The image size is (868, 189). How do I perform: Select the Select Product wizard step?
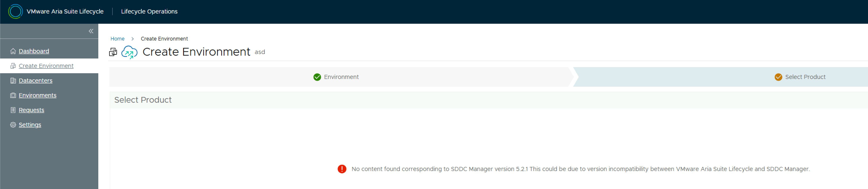coord(805,77)
